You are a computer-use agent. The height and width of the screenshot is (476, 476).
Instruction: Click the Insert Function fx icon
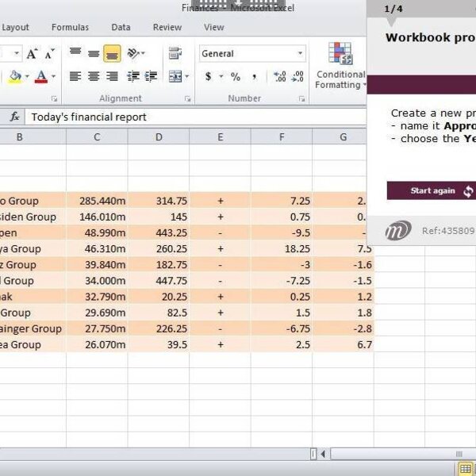pos(14,117)
